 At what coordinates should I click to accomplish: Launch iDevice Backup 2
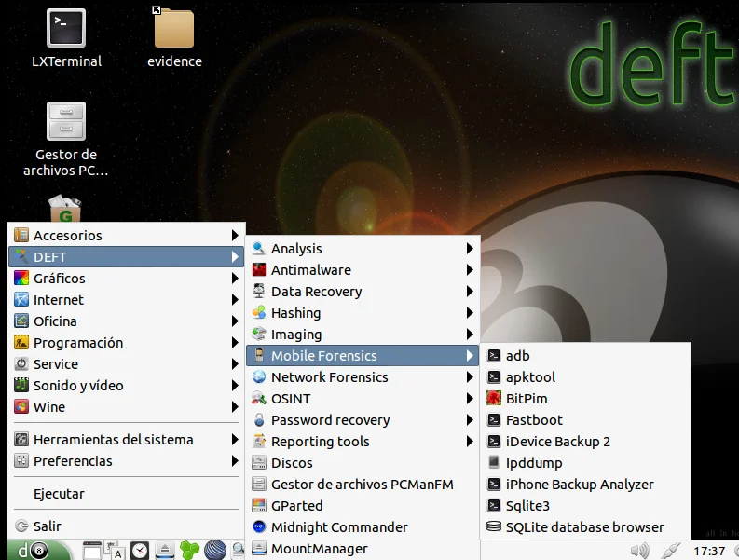point(586,442)
